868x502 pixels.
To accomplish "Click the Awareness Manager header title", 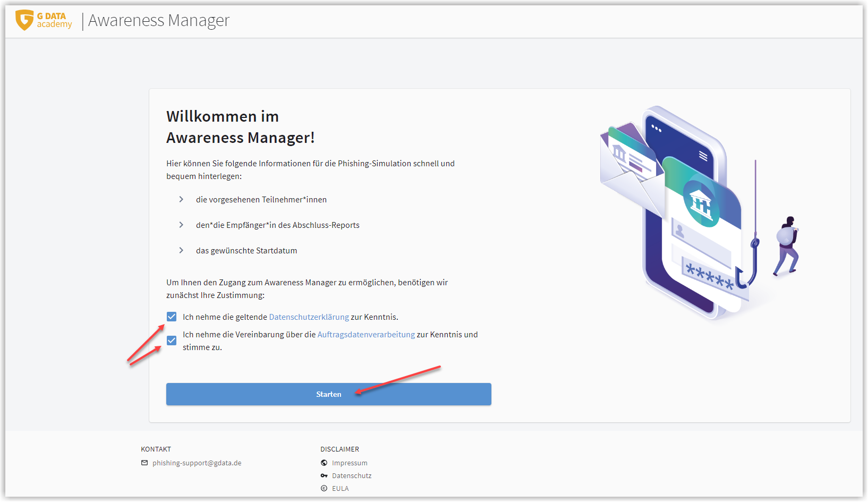I will 159,20.
